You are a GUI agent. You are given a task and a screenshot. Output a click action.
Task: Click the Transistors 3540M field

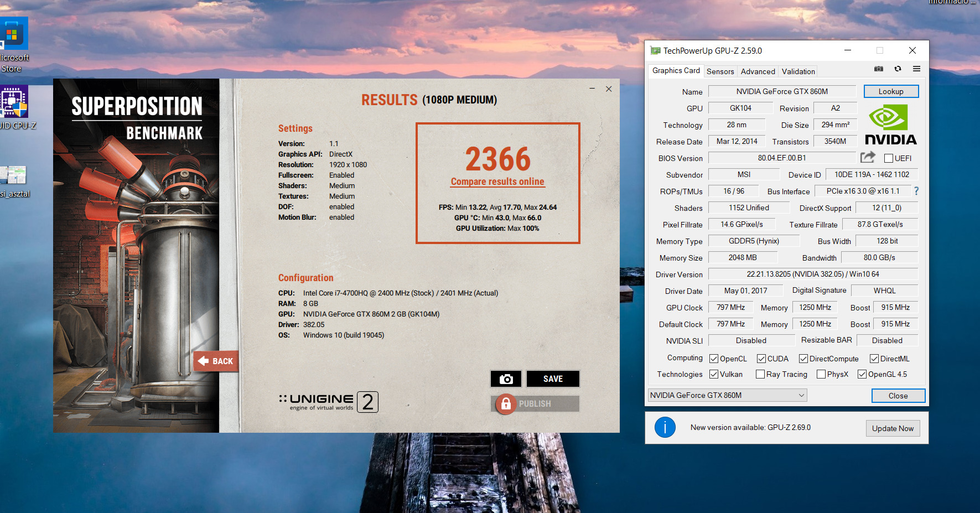[x=836, y=141]
